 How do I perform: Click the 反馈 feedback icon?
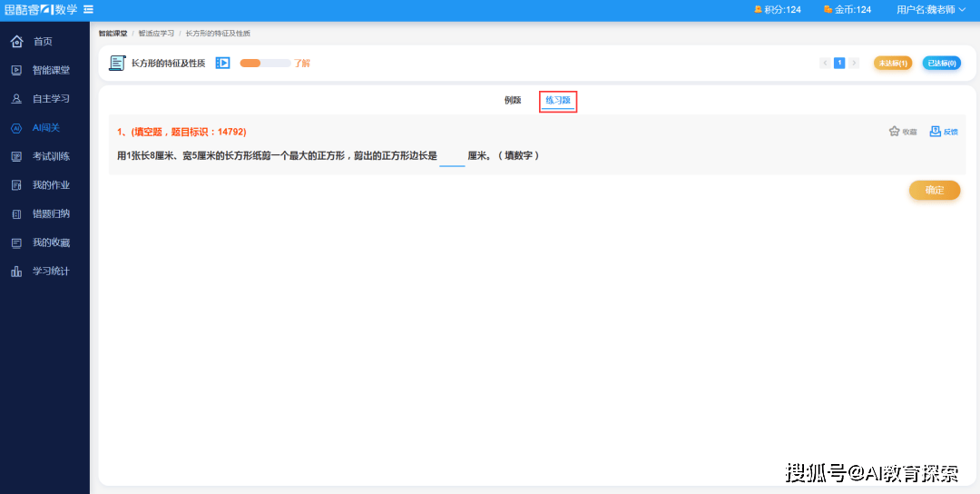935,132
